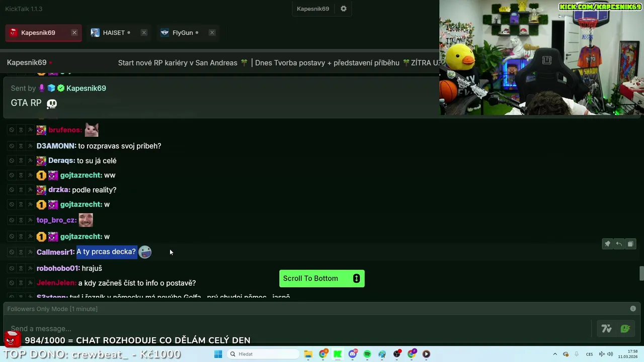This screenshot has width=644, height=362.
Task: Close the HAISET tab
Action: 144,33
